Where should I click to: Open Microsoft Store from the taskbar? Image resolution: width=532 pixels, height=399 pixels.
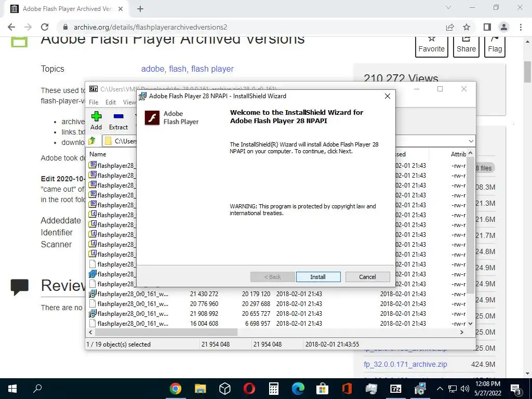click(322, 389)
